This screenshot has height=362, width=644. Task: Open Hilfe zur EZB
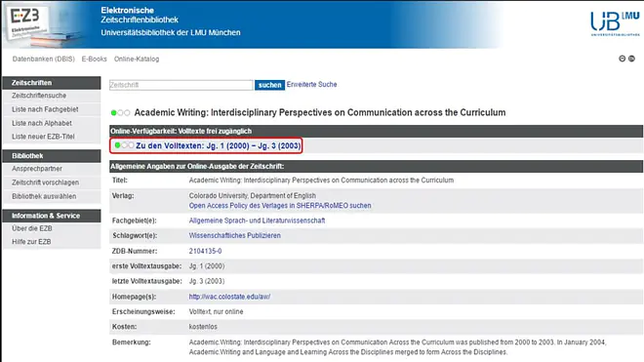31,242
